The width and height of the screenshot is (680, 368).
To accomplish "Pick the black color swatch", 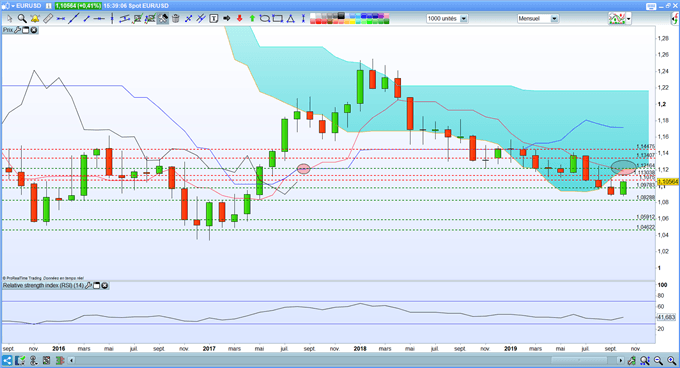I will coord(341,16).
